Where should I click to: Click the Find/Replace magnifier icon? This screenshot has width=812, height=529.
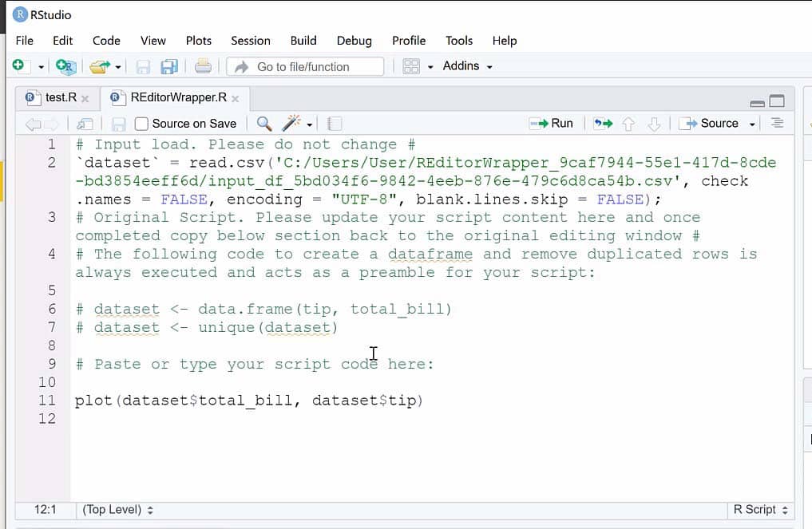[264, 124]
